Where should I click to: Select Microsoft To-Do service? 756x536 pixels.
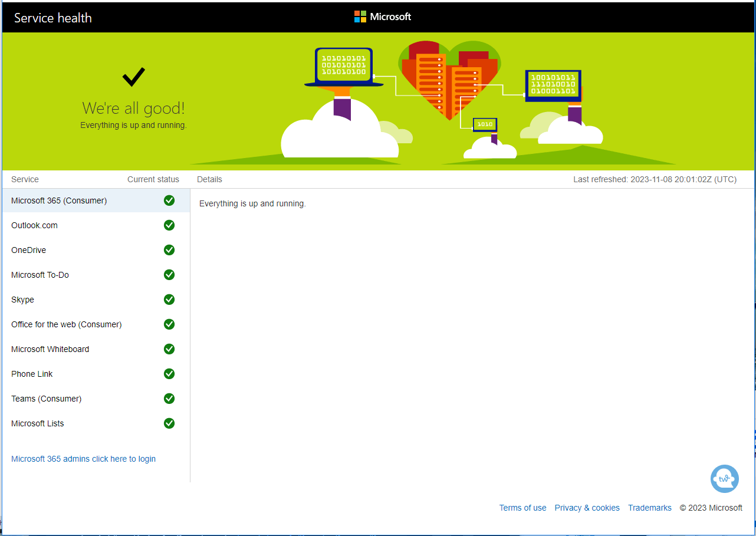(x=96, y=275)
